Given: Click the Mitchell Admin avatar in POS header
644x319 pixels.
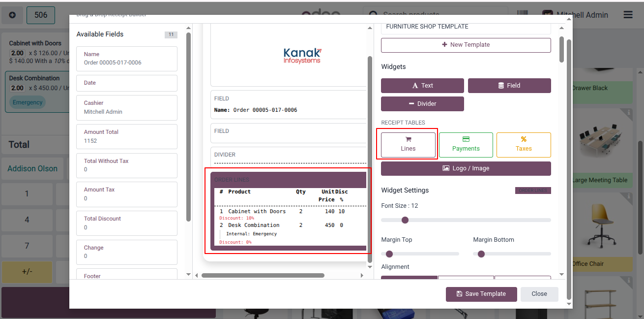Looking at the screenshot, I should pyautogui.click(x=547, y=15).
